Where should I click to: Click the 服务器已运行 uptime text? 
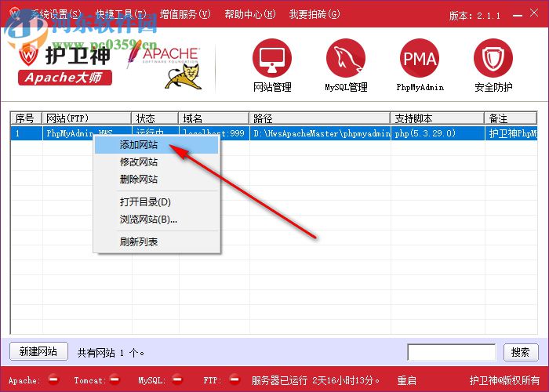(x=315, y=380)
